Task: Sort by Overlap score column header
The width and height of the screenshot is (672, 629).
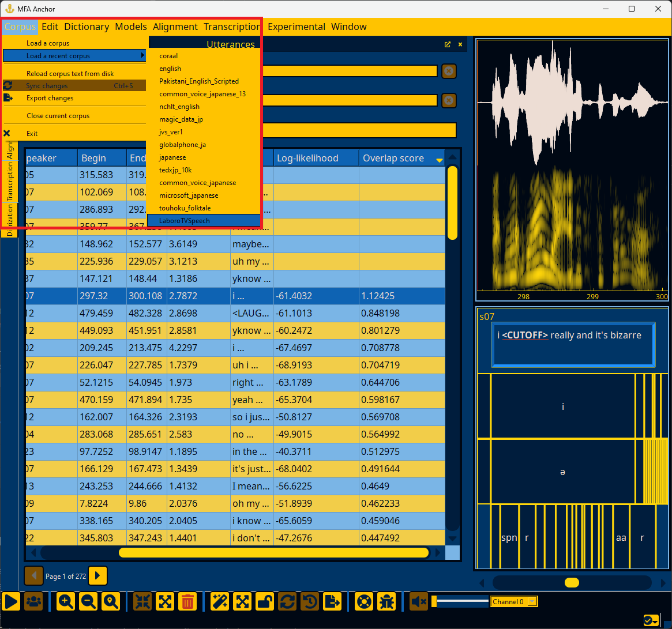Action: (x=401, y=158)
